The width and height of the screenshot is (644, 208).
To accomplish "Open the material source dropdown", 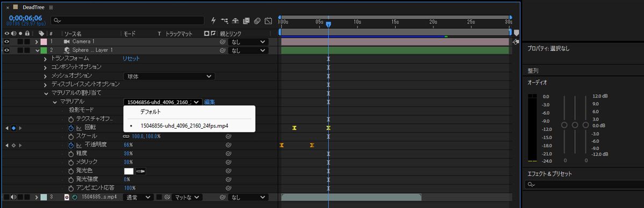I will pos(163,102).
